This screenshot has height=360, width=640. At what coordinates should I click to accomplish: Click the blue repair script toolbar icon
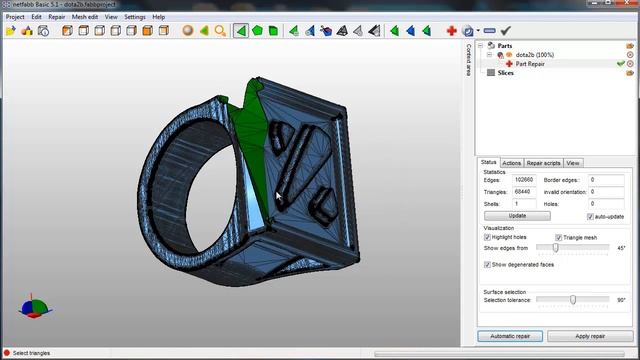pyautogui.click(x=468, y=31)
